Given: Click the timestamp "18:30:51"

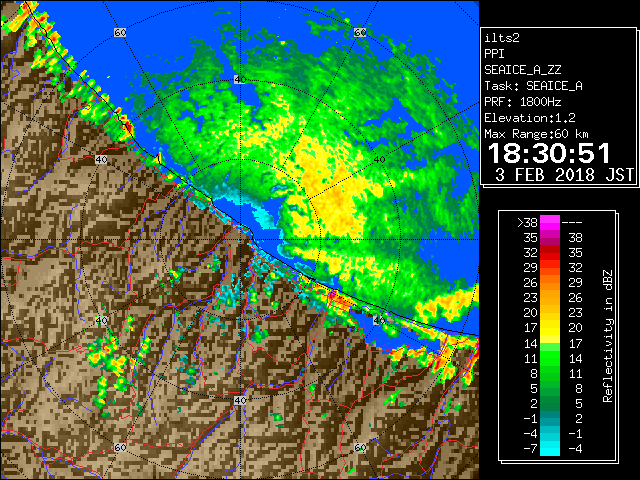Looking at the screenshot, I should pyautogui.click(x=549, y=153).
